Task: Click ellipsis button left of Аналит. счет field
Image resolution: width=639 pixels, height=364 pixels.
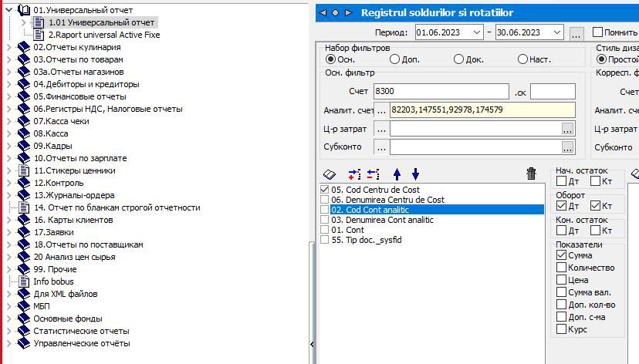Action: coord(381,110)
